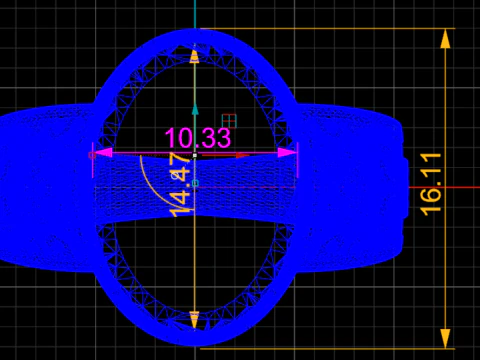Screen dimensions: 480x360
Task: Click top arrowhead of the 14.47 dimension
Action: (194, 56)
